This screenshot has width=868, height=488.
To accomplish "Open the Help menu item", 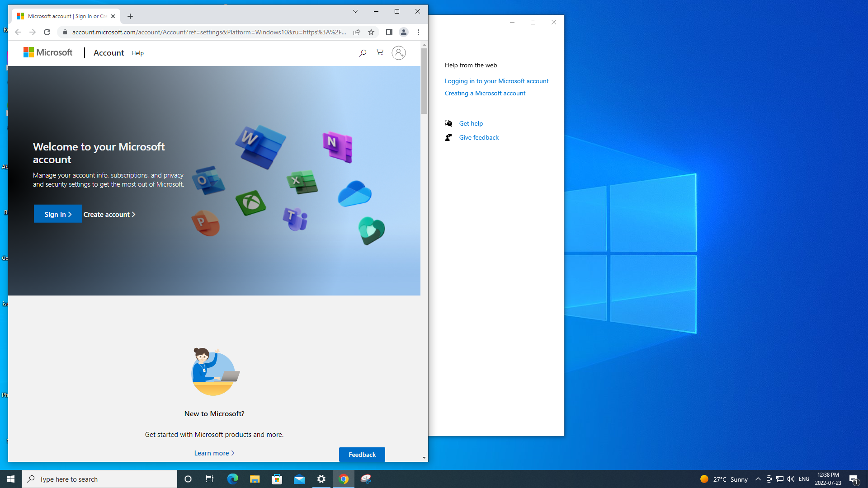I will (137, 53).
